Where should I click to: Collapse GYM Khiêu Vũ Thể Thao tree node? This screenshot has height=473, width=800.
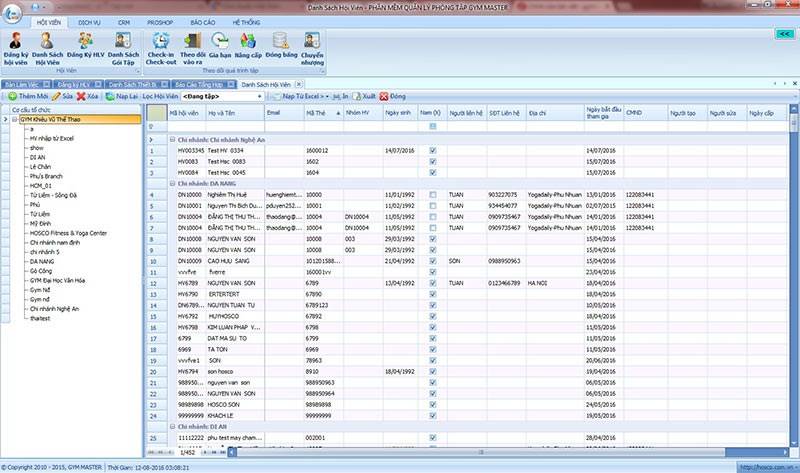point(13,119)
